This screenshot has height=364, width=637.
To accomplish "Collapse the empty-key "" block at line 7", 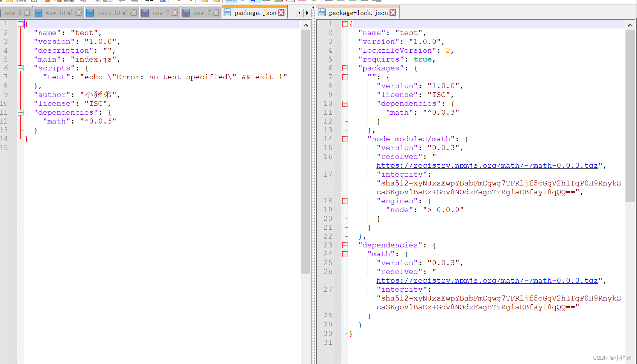I will click(345, 77).
